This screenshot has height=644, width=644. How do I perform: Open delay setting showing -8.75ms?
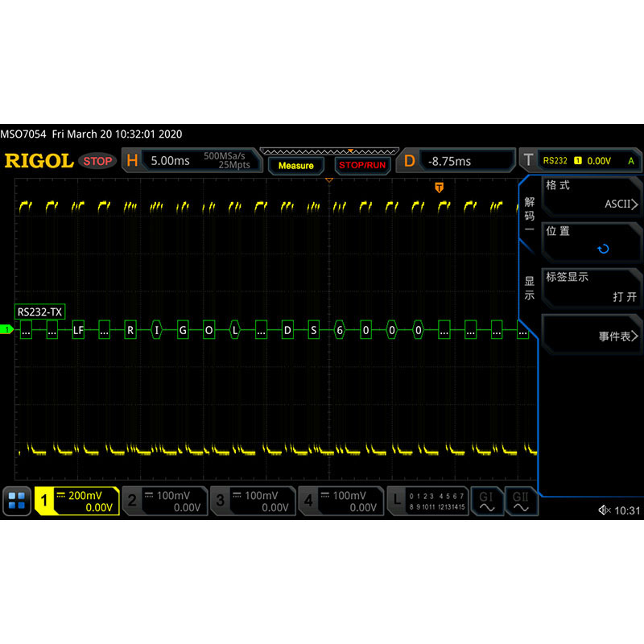[x=456, y=160]
